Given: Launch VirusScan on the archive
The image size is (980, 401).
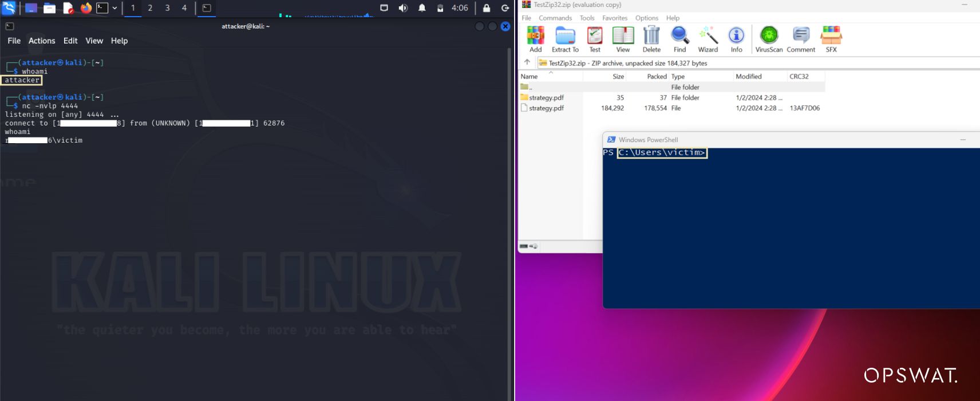Looking at the screenshot, I should (x=769, y=39).
